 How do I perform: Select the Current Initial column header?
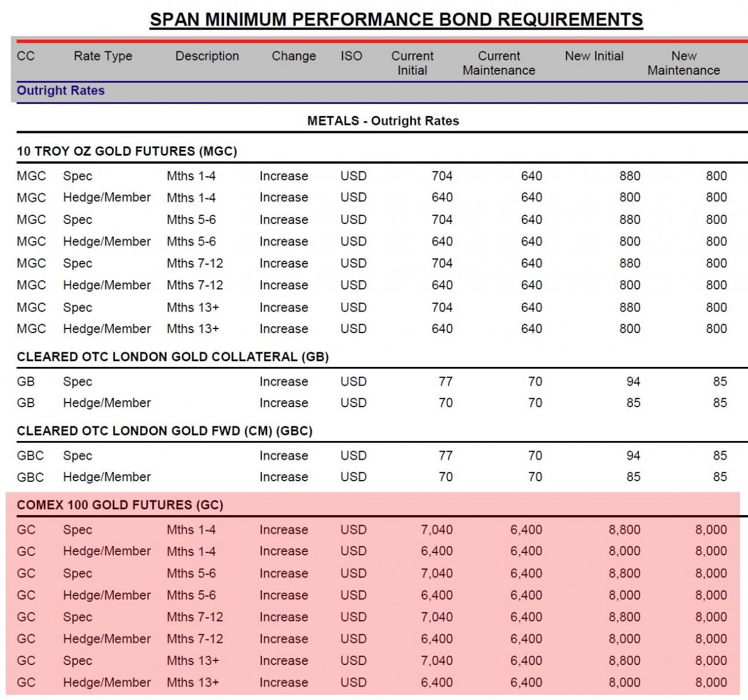click(x=413, y=63)
